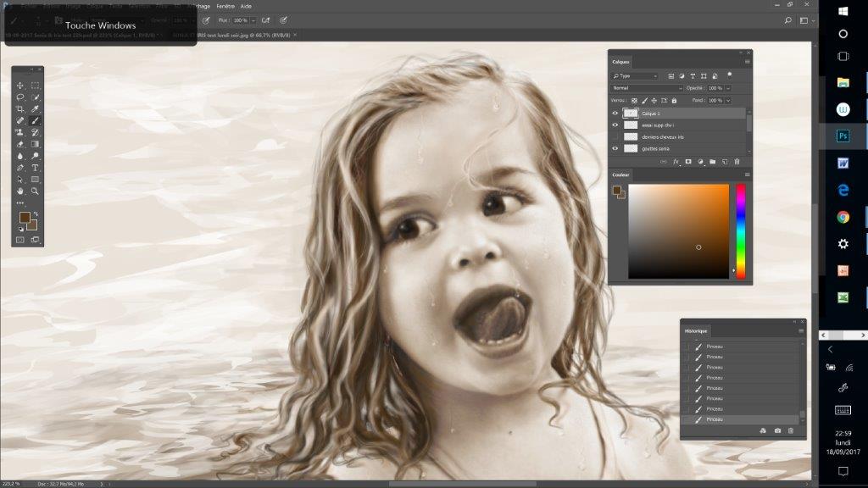Open Chrome from the Windows taskbar
This screenshot has height=488, width=868.
point(843,217)
